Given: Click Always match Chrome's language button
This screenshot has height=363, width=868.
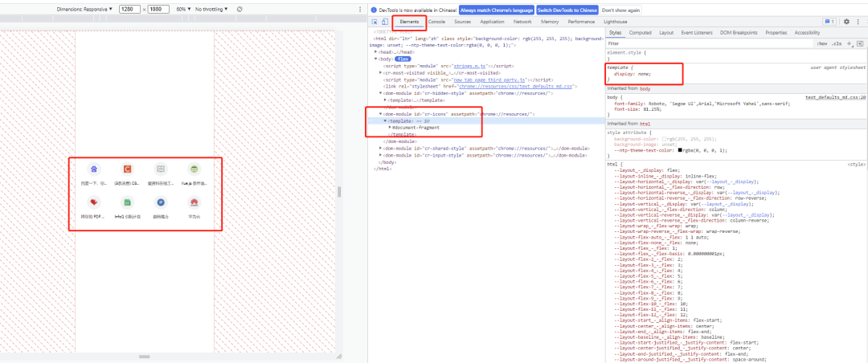Looking at the screenshot, I should [x=497, y=10].
